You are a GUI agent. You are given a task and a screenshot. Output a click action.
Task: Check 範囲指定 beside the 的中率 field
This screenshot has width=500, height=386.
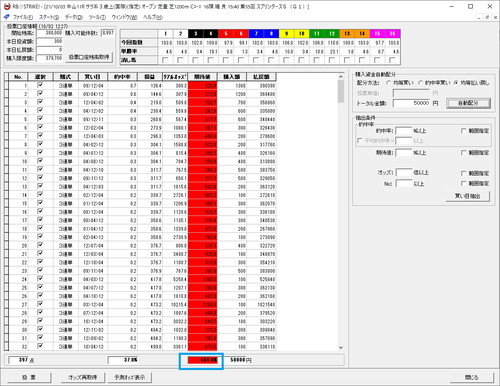click(464, 131)
